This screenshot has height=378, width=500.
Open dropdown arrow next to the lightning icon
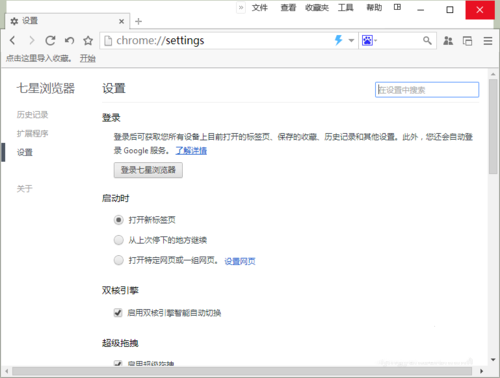[x=351, y=41]
